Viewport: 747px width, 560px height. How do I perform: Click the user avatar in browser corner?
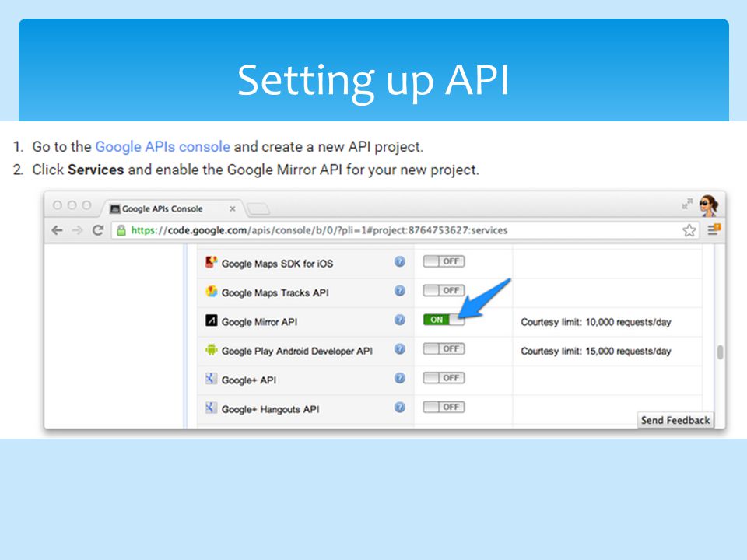pos(709,205)
